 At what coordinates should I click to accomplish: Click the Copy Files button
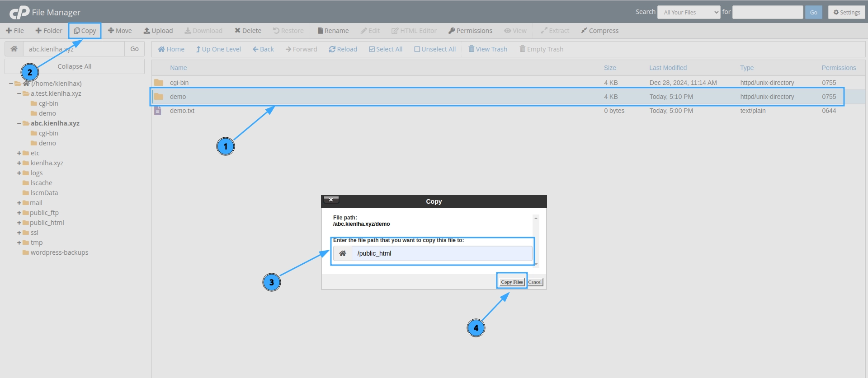511,282
